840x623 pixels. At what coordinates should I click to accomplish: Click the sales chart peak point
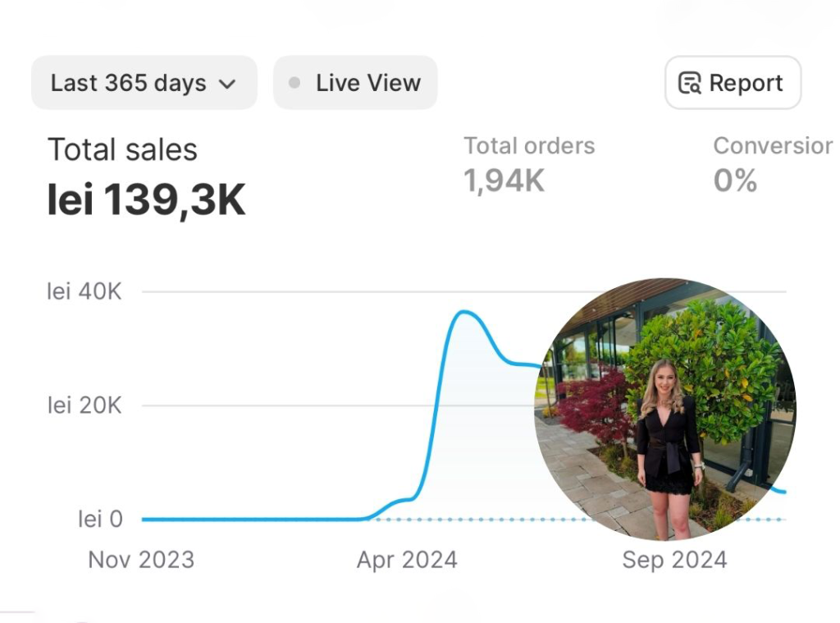(463, 312)
